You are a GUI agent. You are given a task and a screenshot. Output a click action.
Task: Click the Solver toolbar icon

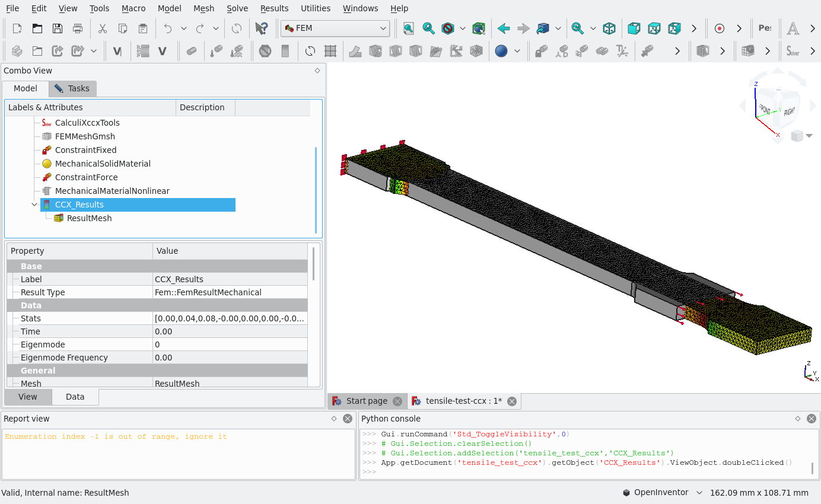793,51
